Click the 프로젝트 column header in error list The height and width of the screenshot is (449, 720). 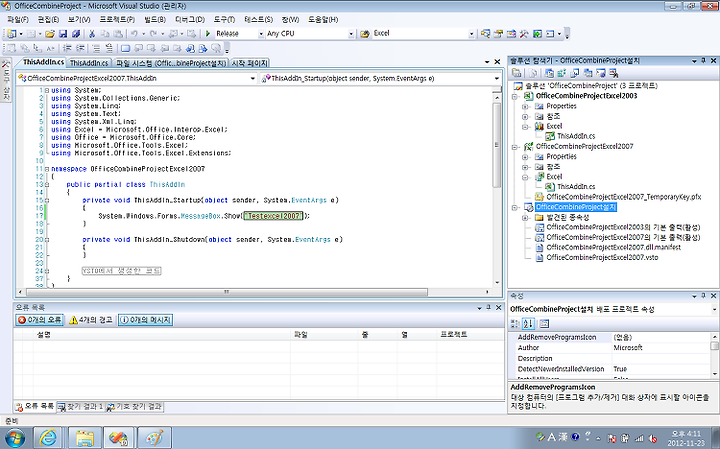point(470,335)
